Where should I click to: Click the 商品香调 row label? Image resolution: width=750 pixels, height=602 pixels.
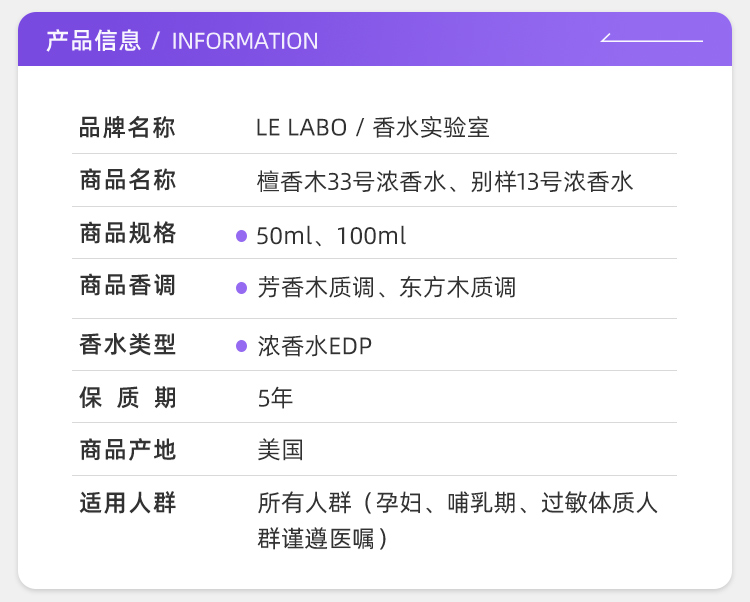click(127, 286)
